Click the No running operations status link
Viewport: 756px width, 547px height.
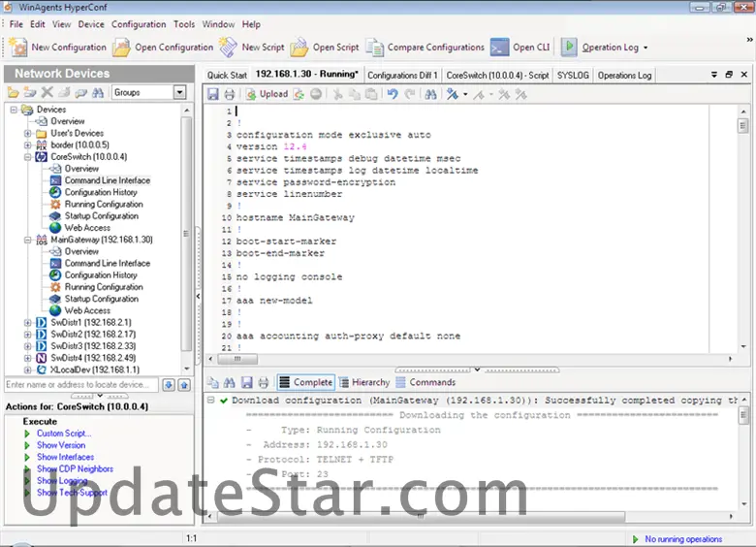point(683,539)
